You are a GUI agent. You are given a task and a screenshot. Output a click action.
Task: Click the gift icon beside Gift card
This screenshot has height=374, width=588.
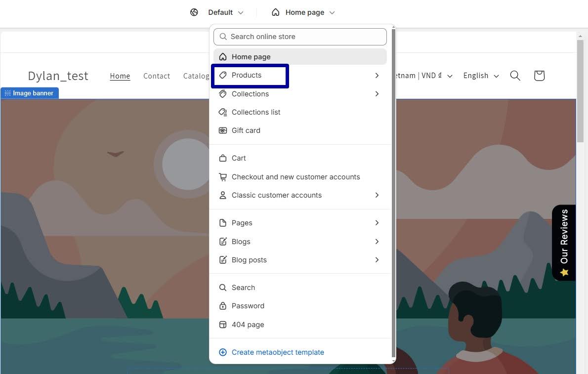point(223,130)
